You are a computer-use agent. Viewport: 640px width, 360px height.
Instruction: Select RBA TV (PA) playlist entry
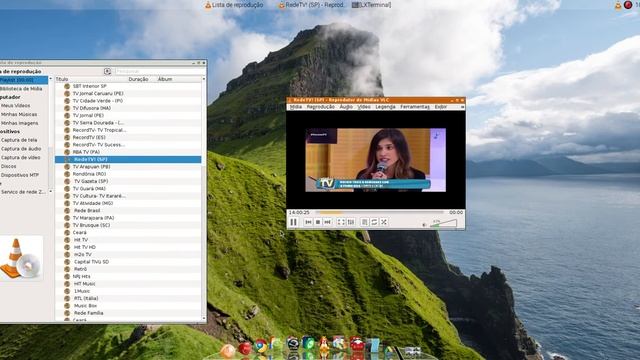tap(128, 152)
